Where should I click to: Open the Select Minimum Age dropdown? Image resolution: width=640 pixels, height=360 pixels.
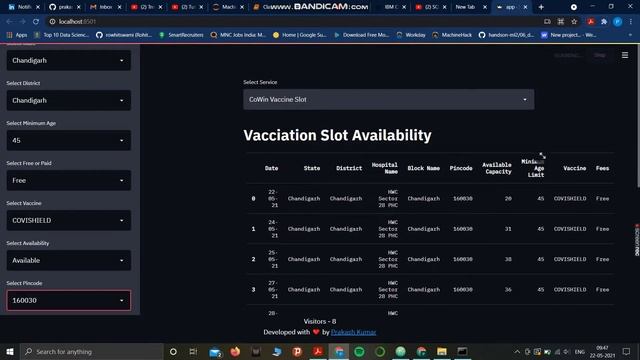pyautogui.click(x=69, y=140)
